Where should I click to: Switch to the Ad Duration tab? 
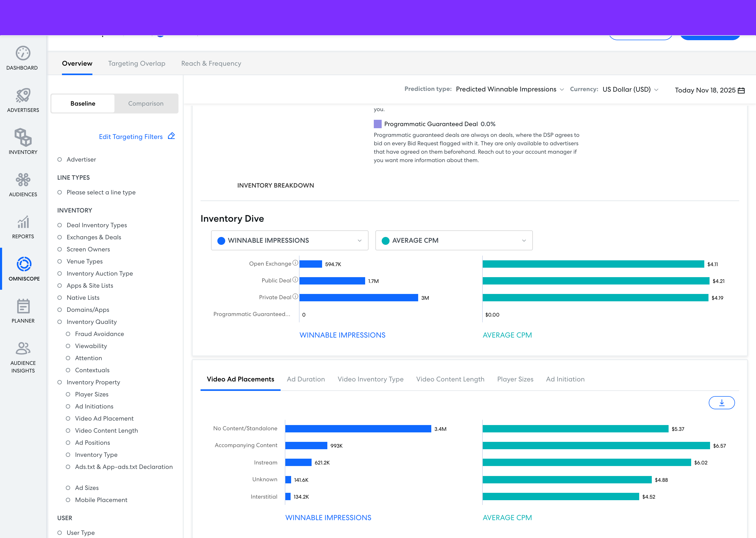click(x=306, y=379)
